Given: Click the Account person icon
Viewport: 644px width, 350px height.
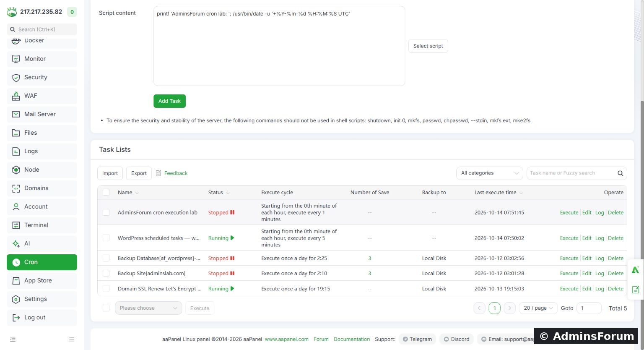Looking at the screenshot, I should (16, 206).
